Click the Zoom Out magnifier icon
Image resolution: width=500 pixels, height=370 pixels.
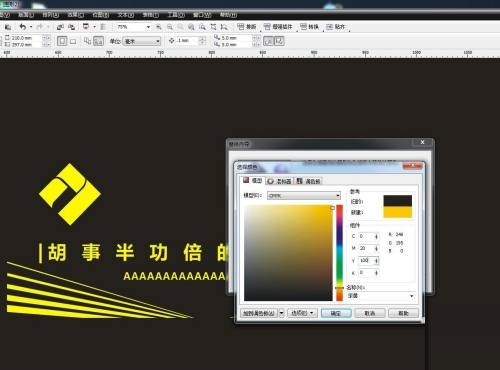[170, 27]
